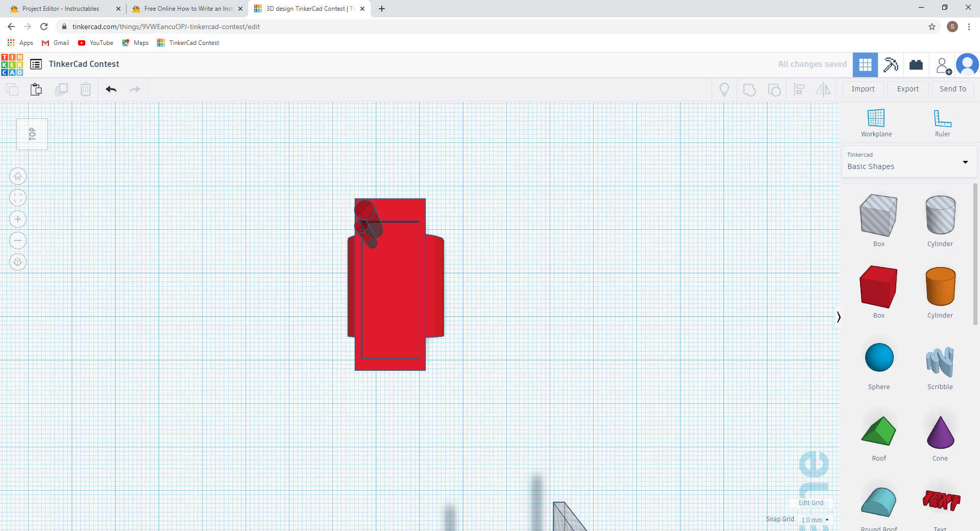Undo the last action

[111, 90]
